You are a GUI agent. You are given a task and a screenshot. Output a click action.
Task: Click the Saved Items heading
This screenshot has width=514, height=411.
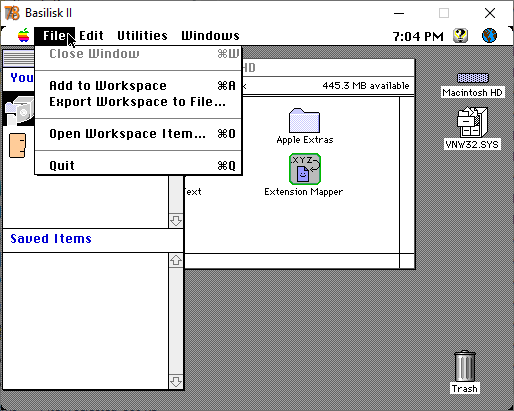(51, 239)
